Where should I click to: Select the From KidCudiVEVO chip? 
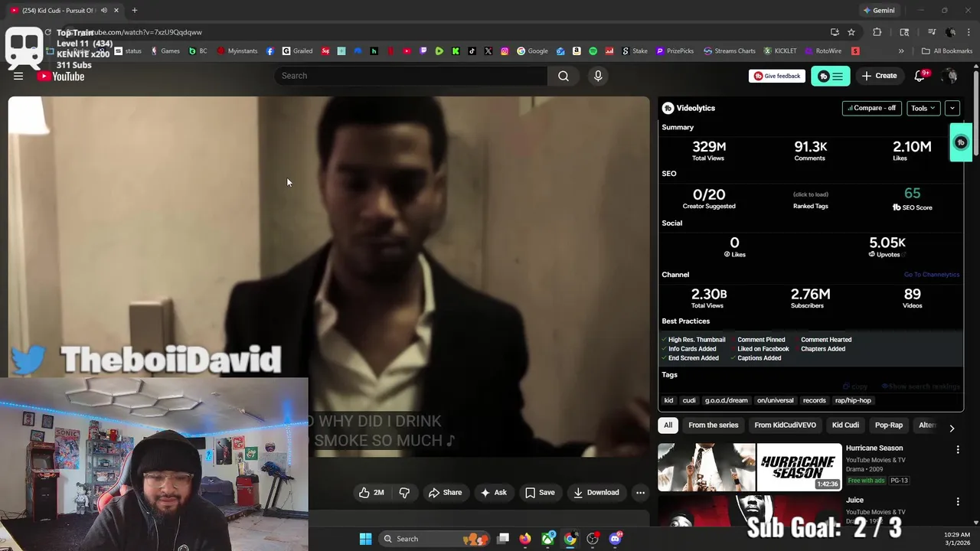point(785,425)
